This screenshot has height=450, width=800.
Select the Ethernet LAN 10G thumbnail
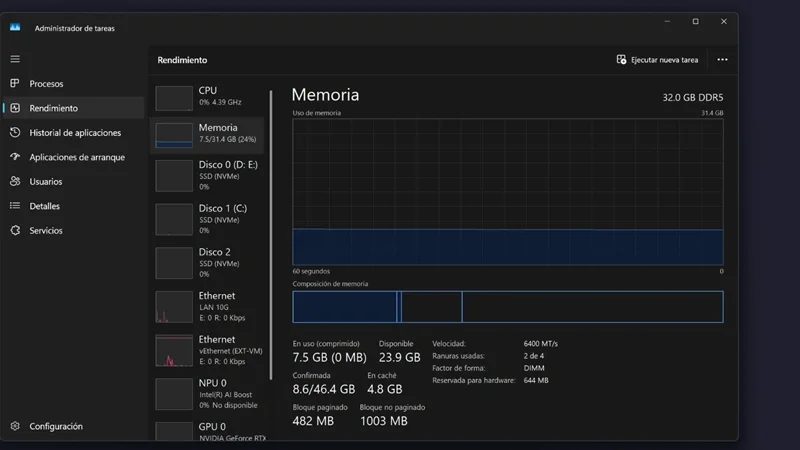click(174, 307)
